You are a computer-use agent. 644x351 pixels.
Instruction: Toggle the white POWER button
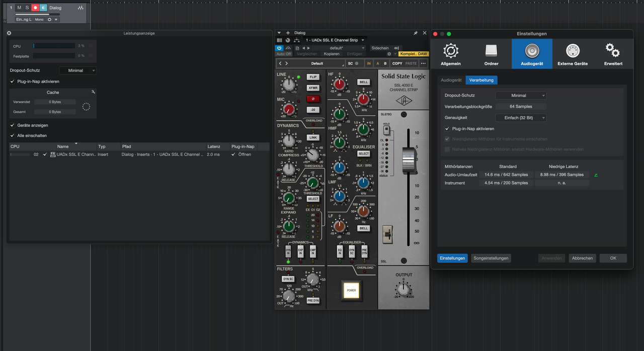click(351, 290)
